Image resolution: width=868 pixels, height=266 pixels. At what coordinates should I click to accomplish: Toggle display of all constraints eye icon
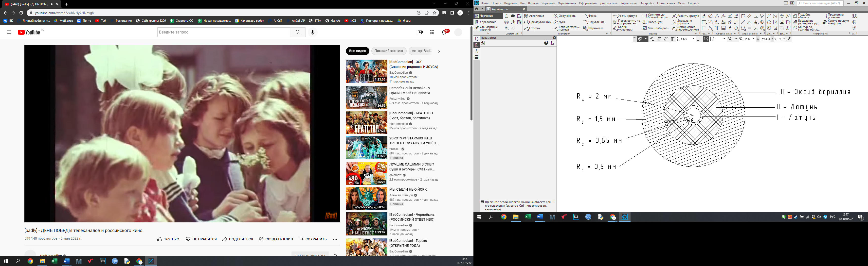pyautogui.click(x=659, y=39)
